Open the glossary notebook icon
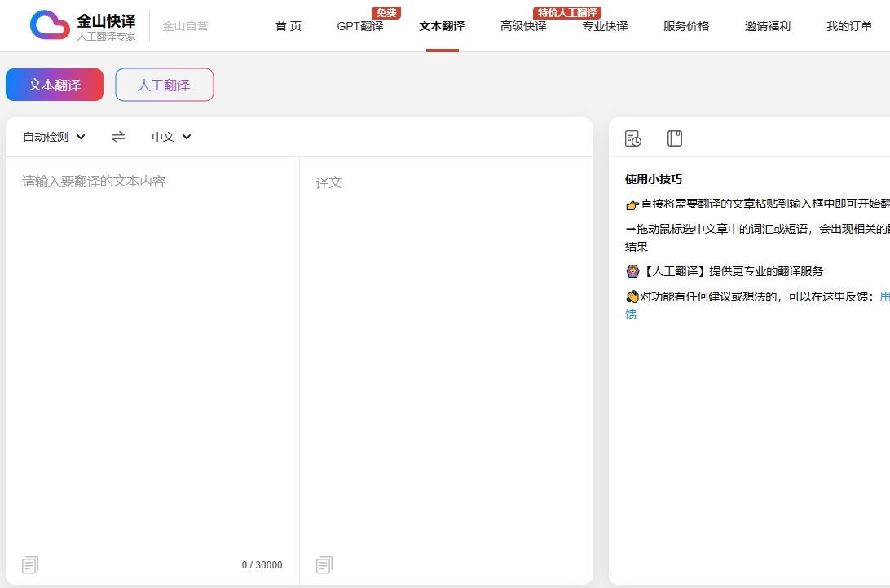The height and width of the screenshot is (588, 890). point(675,138)
